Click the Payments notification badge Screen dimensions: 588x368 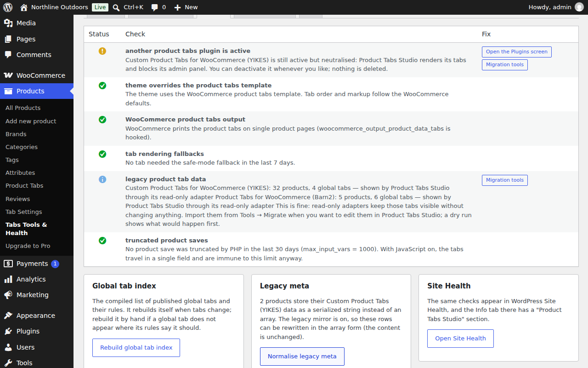click(x=55, y=264)
